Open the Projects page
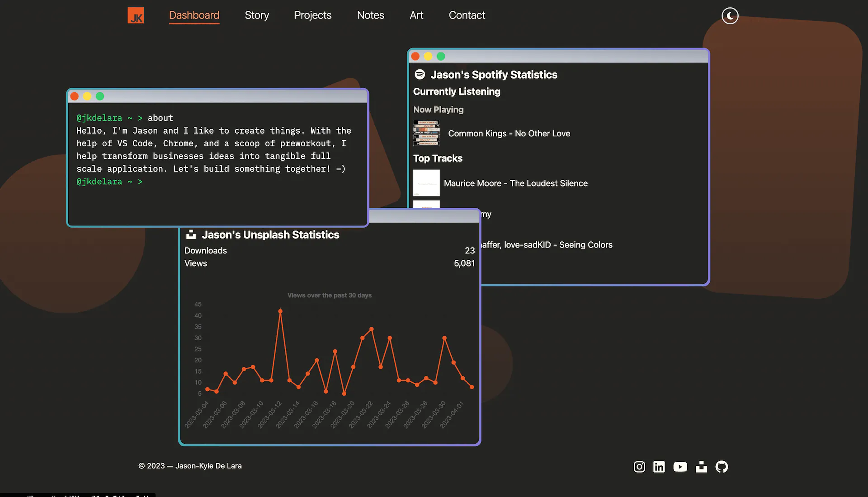The image size is (868, 497). tap(312, 15)
